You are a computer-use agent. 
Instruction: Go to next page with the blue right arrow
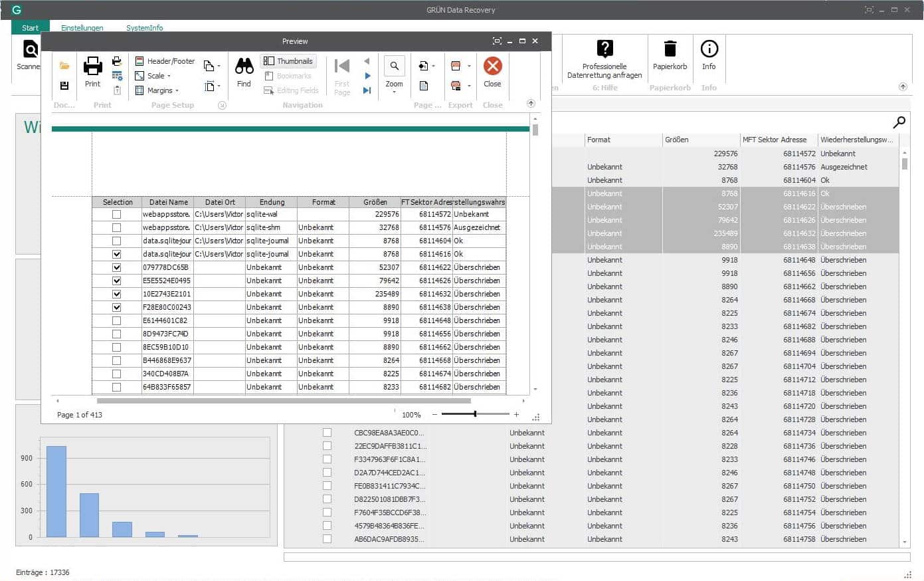point(367,76)
